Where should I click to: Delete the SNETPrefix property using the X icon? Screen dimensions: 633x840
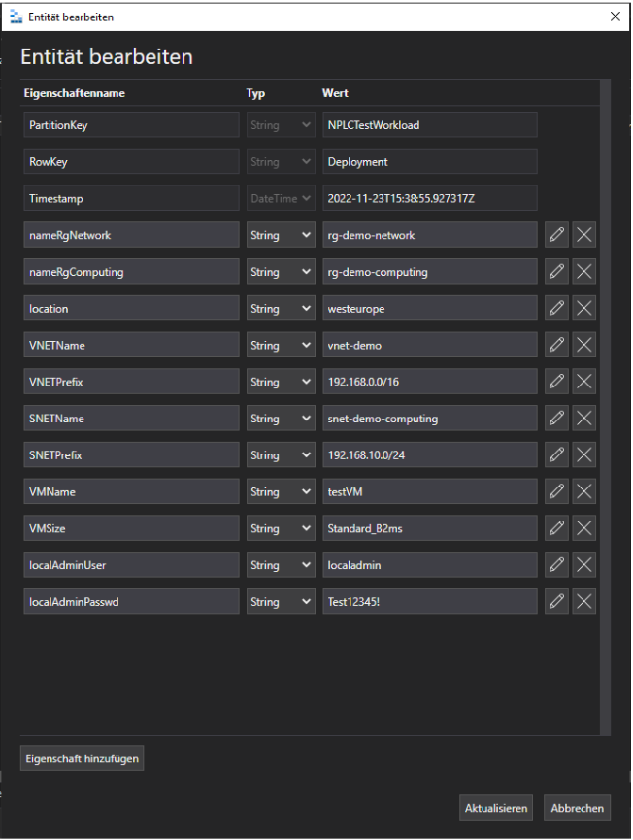(x=583, y=454)
